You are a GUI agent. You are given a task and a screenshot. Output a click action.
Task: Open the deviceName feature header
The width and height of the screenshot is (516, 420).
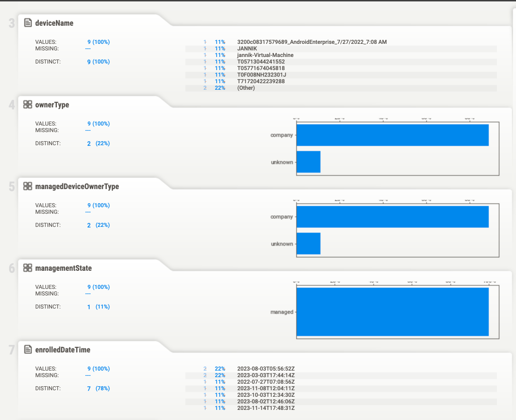point(54,23)
